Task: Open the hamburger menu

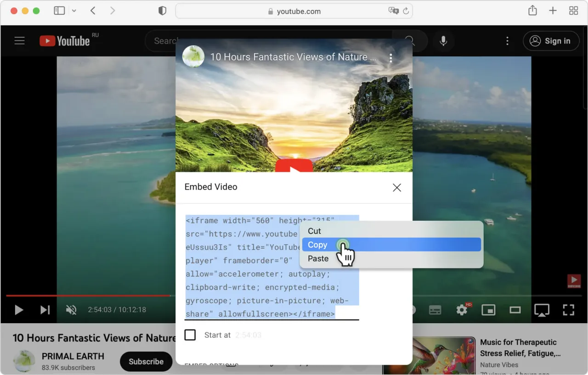Action: [x=19, y=40]
